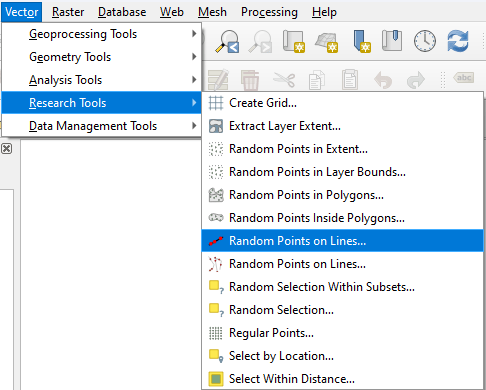Image resolution: width=486 pixels, height=390 pixels.
Task: Open the Web menu
Action: click(x=172, y=12)
